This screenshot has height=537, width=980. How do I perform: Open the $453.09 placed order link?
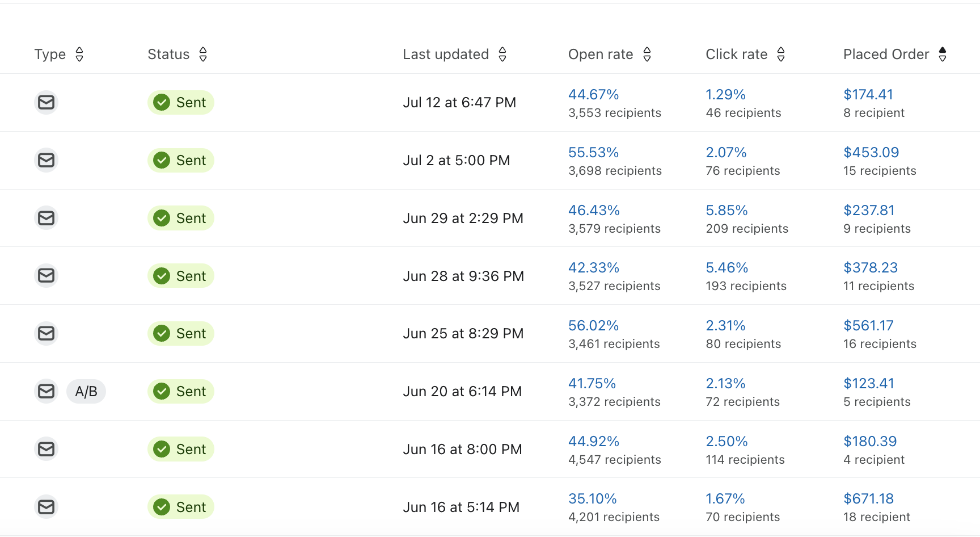tap(871, 152)
